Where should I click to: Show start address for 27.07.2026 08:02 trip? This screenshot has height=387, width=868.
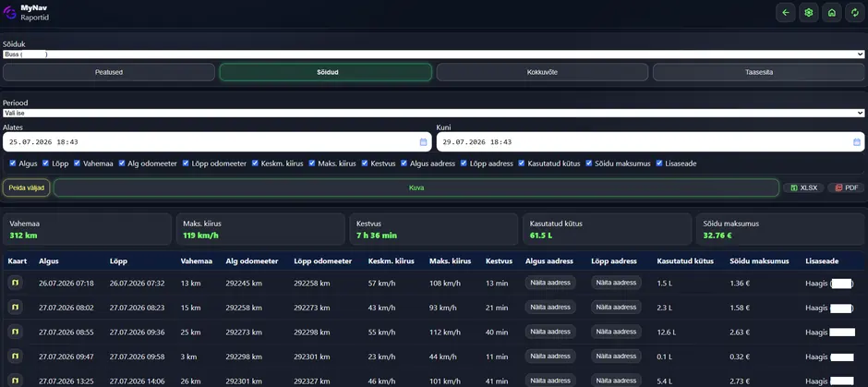(550, 308)
